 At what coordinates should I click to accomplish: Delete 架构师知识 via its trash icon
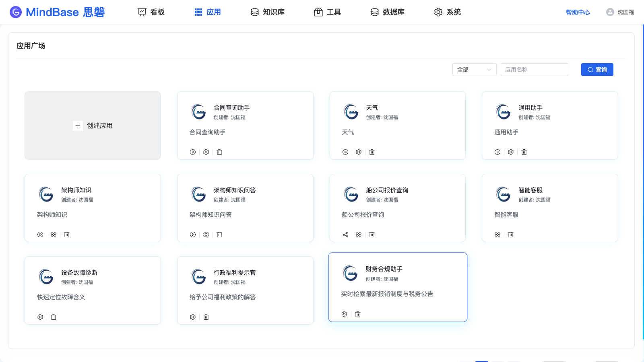coord(67,234)
